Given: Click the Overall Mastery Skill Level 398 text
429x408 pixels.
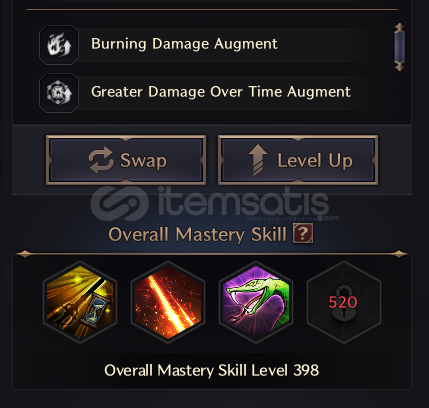Looking at the screenshot, I should click(x=212, y=370).
